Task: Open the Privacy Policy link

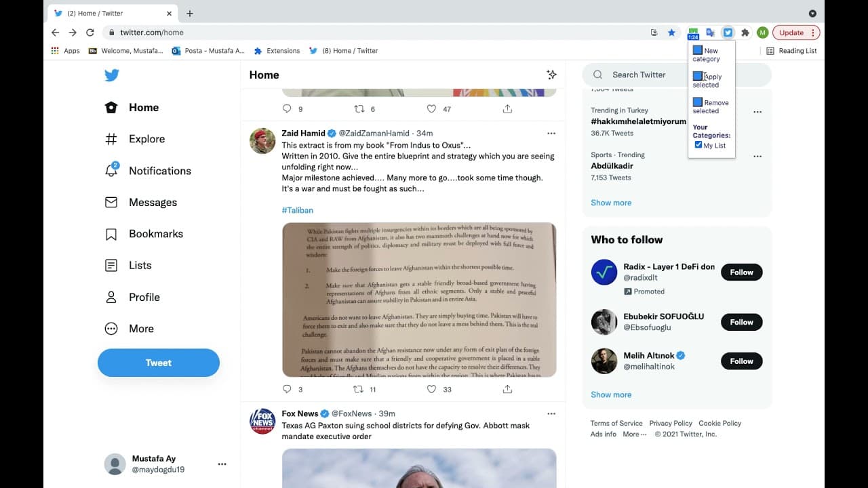Action: tap(671, 423)
